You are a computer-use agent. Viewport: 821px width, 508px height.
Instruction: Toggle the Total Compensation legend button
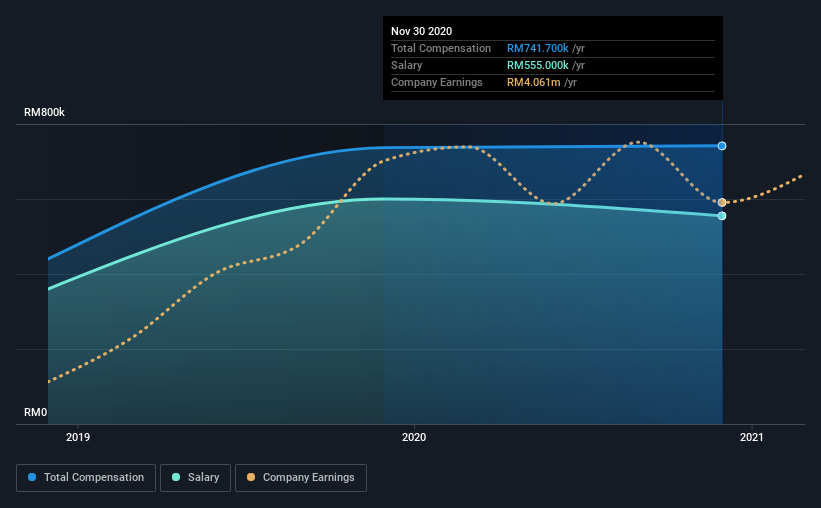(86, 478)
